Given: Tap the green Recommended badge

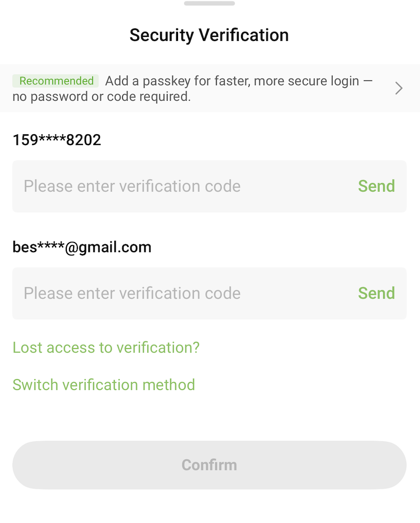Looking at the screenshot, I should [x=56, y=81].
